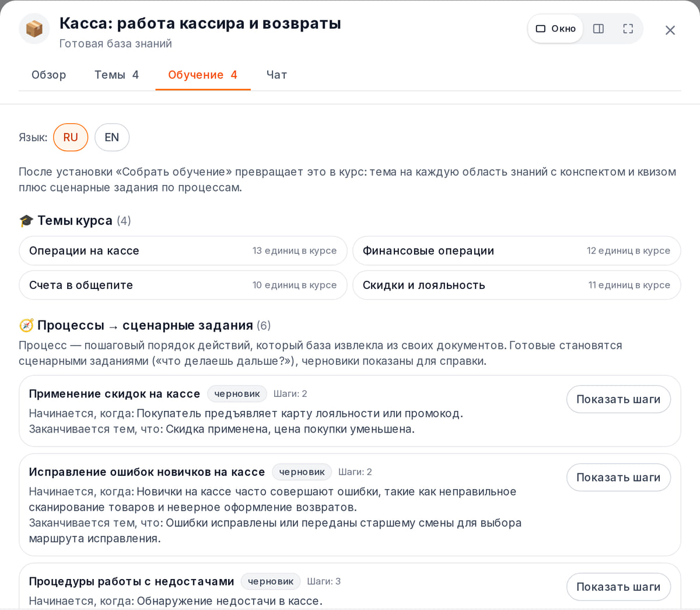The width and height of the screenshot is (700, 610).
Task: Close the knowledge base dialog
Action: 670,30
